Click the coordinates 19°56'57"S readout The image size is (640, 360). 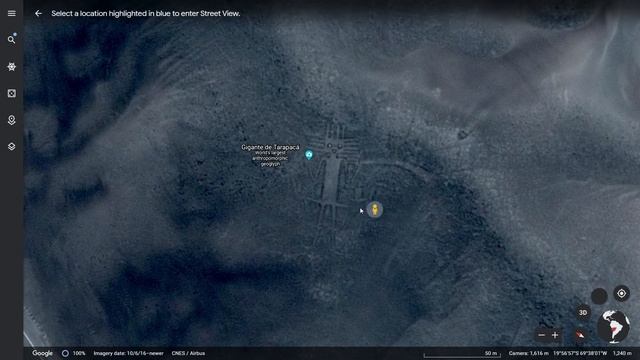(580, 353)
